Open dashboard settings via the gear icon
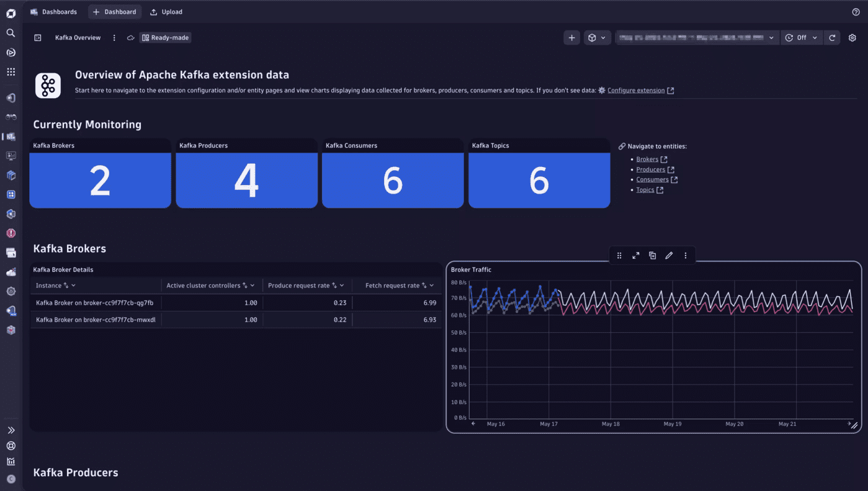 [x=852, y=37]
